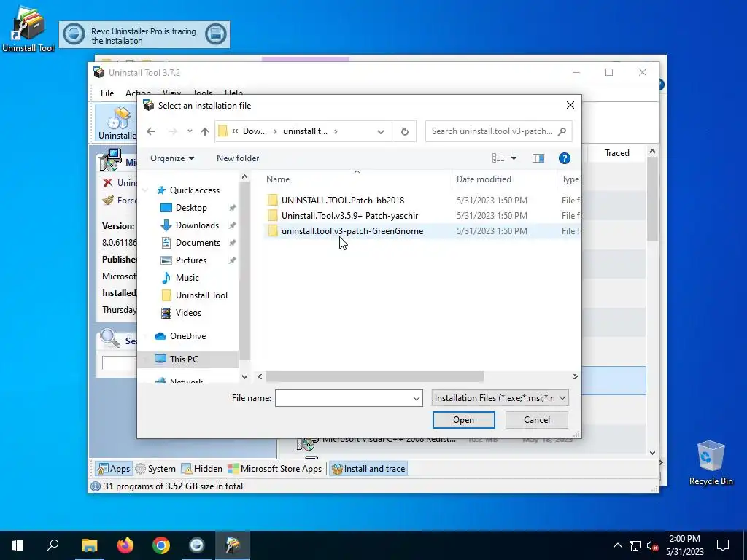Image resolution: width=747 pixels, height=560 pixels.
Task: Select OneDrive in navigation pane
Action: (187, 336)
